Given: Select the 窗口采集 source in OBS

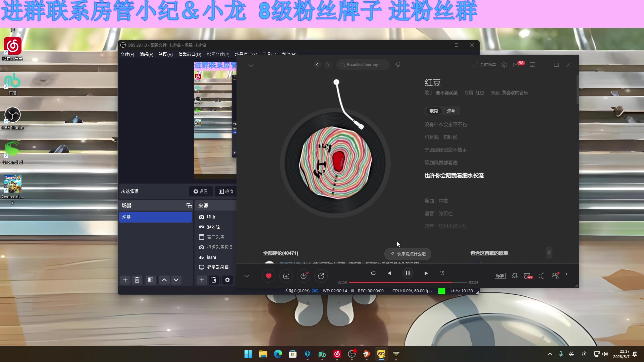Looking at the screenshot, I should (x=216, y=237).
